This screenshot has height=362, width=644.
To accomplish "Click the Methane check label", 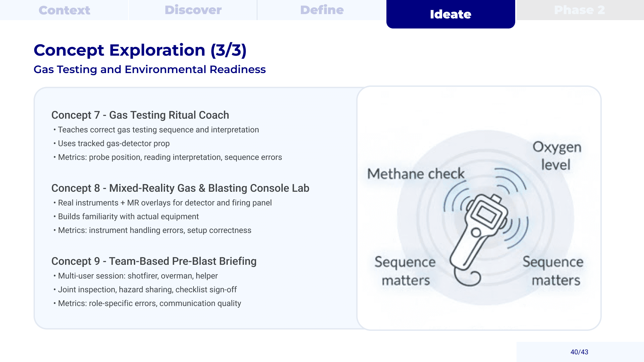I will point(416,174).
